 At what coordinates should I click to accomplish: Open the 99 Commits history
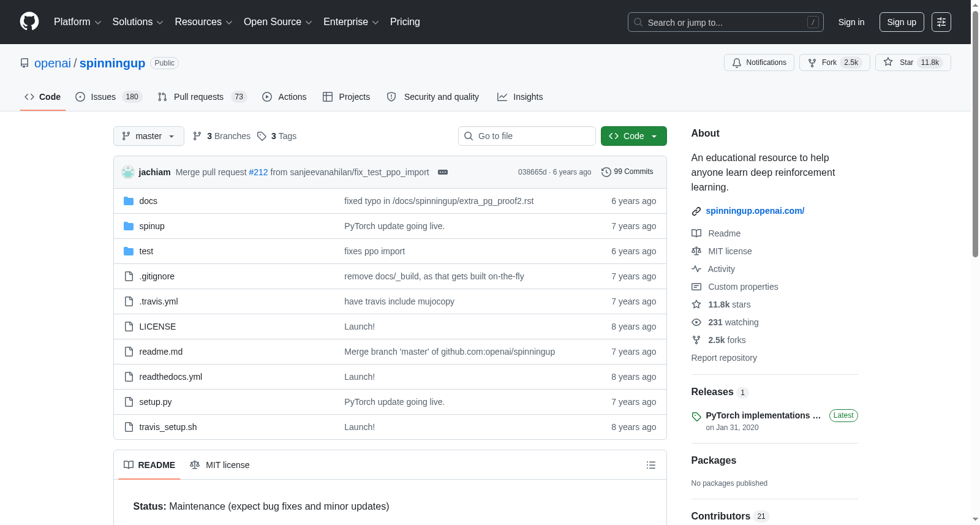pyautogui.click(x=627, y=172)
